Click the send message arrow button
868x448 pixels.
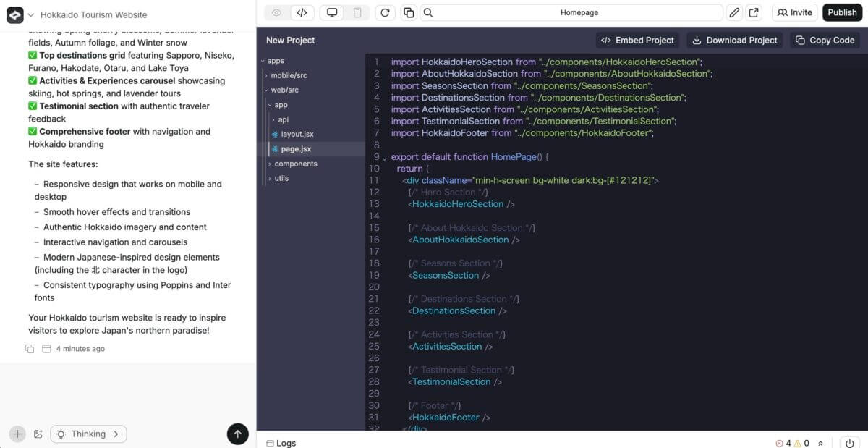[x=237, y=434]
